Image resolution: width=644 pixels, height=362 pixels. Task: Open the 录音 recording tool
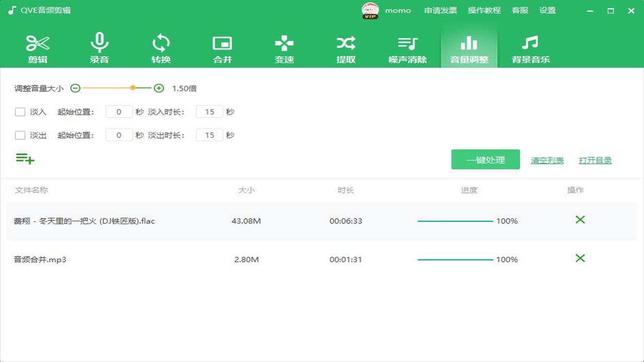tap(99, 48)
